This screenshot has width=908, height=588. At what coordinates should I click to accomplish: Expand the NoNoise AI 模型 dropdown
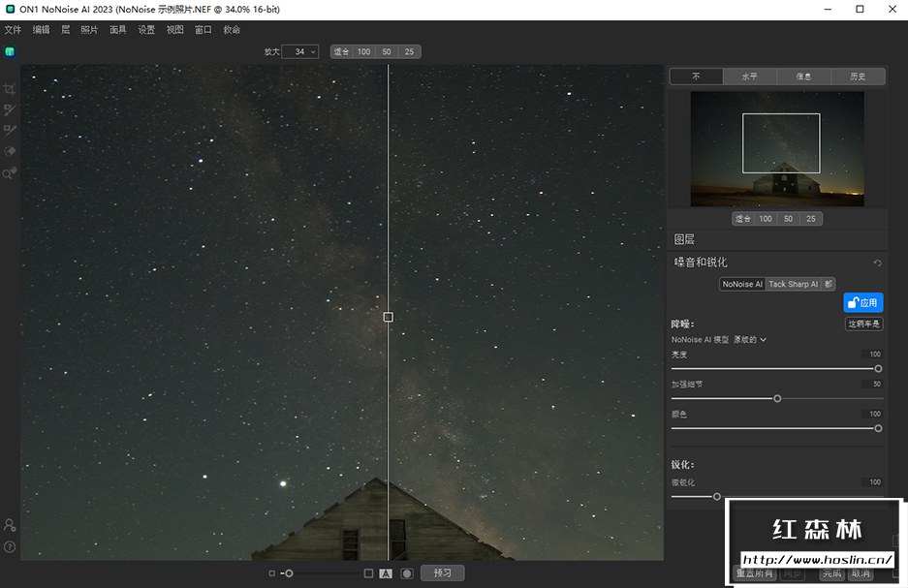pos(750,340)
